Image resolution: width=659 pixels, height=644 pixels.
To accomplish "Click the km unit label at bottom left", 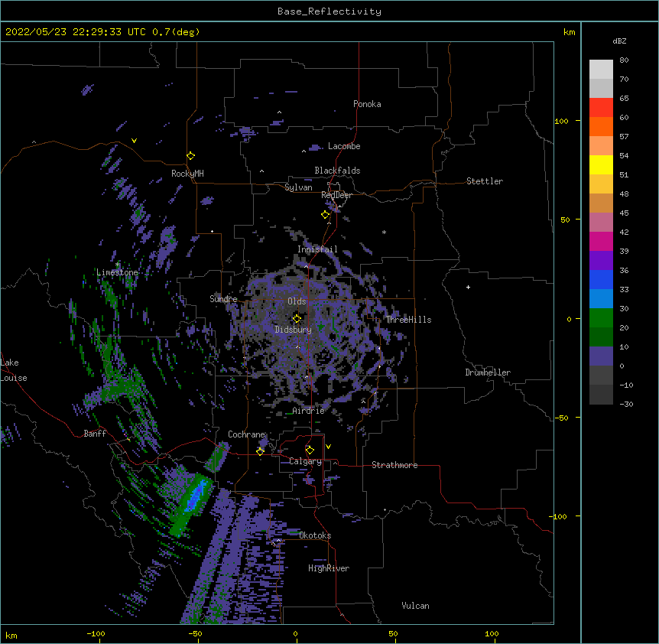I will point(11,635).
